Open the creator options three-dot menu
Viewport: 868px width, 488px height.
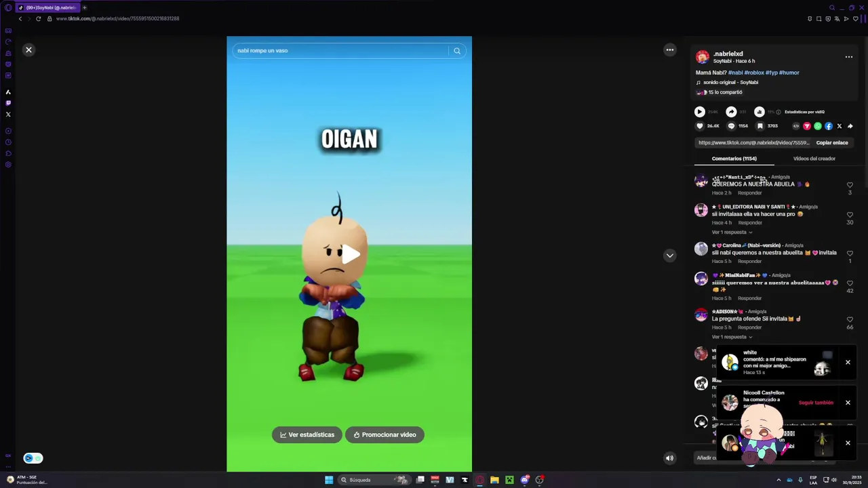(x=848, y=57)
